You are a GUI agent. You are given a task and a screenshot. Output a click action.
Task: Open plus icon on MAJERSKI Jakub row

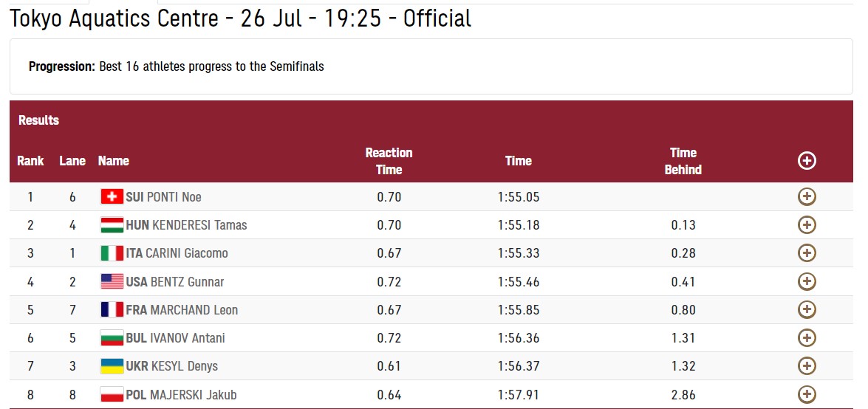[x=807, y=394]
